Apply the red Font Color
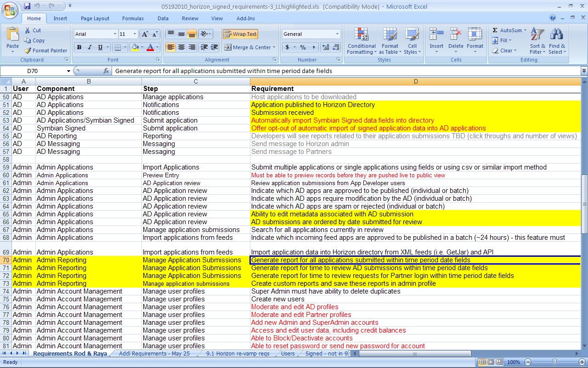 click(x=150, y=47)
